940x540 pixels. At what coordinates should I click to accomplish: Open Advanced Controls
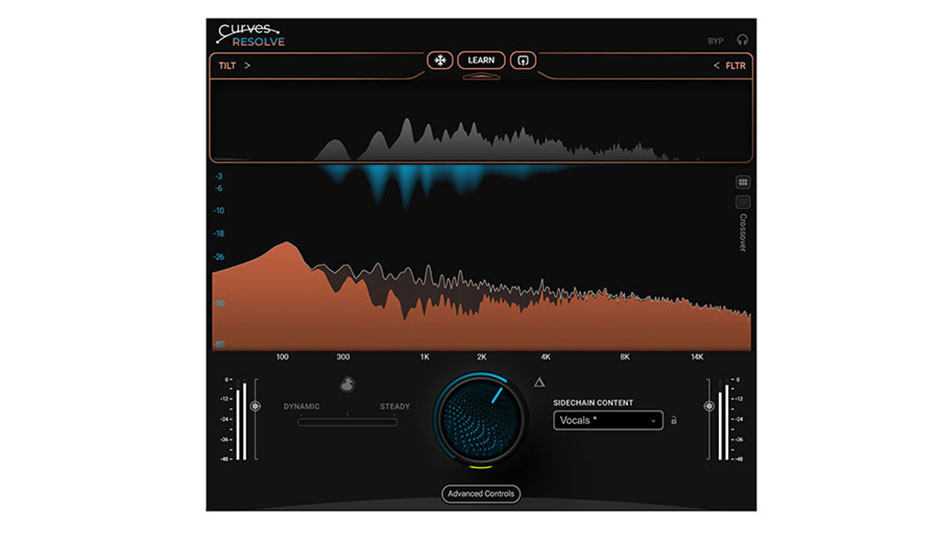[481, 494]
